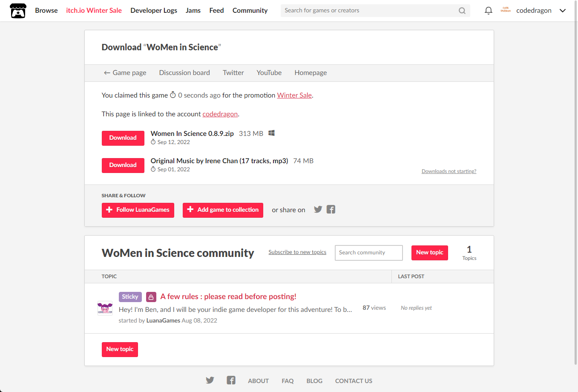Expand the account dropdown arrow
578x392 pixels.
coord(563,11)
